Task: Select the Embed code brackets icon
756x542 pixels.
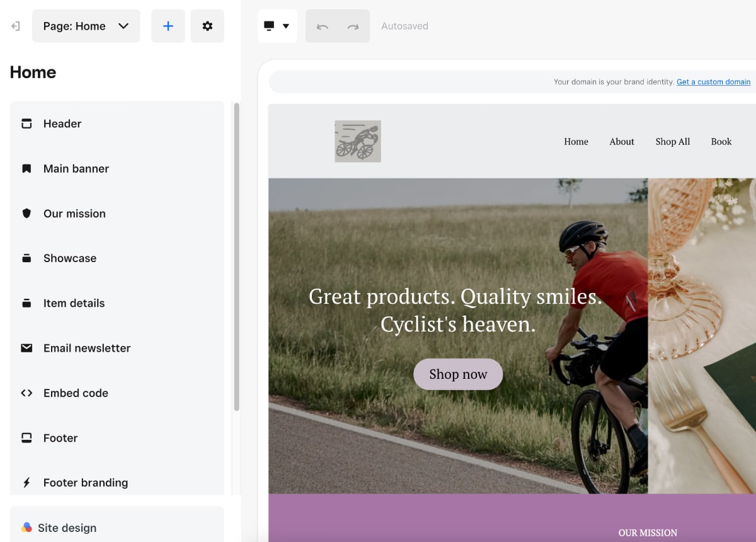Action: [26, 393]
